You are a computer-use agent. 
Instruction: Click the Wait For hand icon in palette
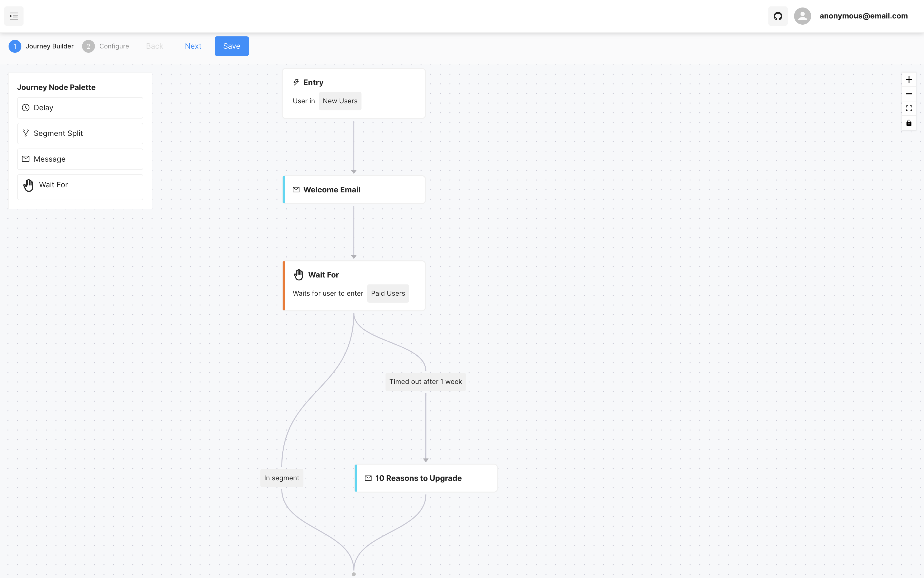tap(28, 185)
